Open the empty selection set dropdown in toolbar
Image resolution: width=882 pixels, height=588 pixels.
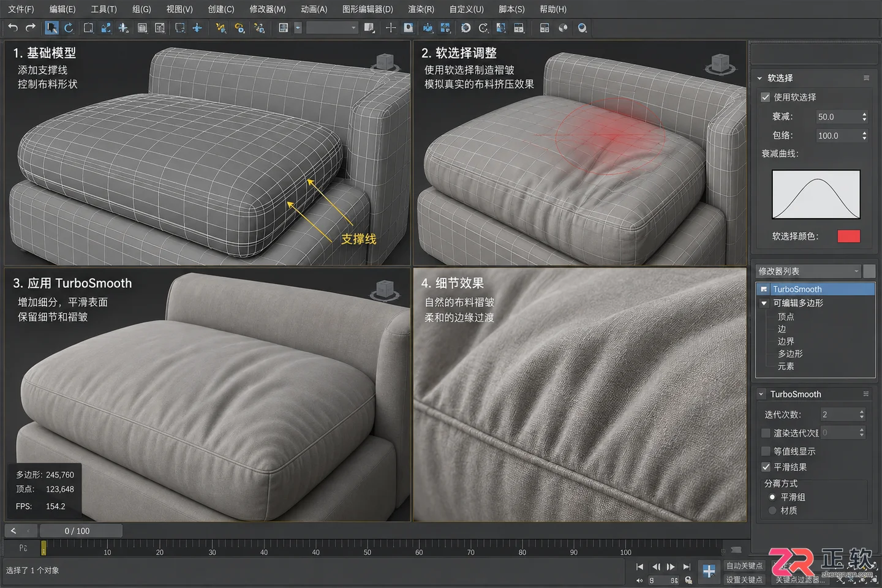(x=332, y=28)
